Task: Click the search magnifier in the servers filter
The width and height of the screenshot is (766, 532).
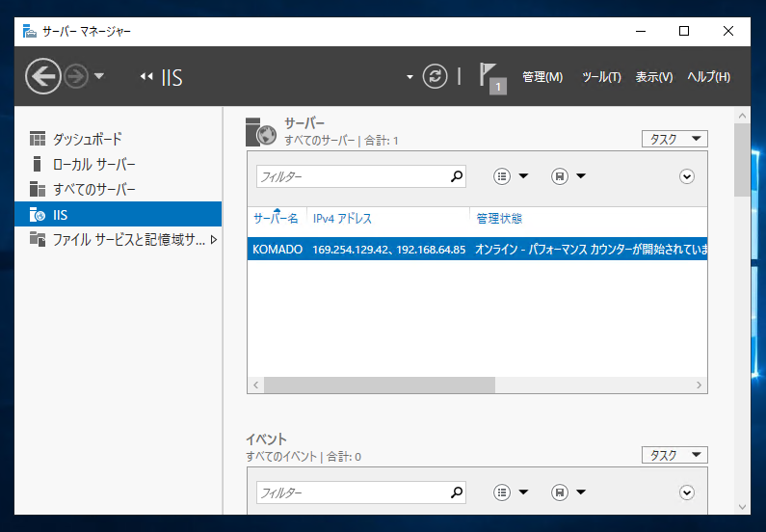Action: [457, 176]
